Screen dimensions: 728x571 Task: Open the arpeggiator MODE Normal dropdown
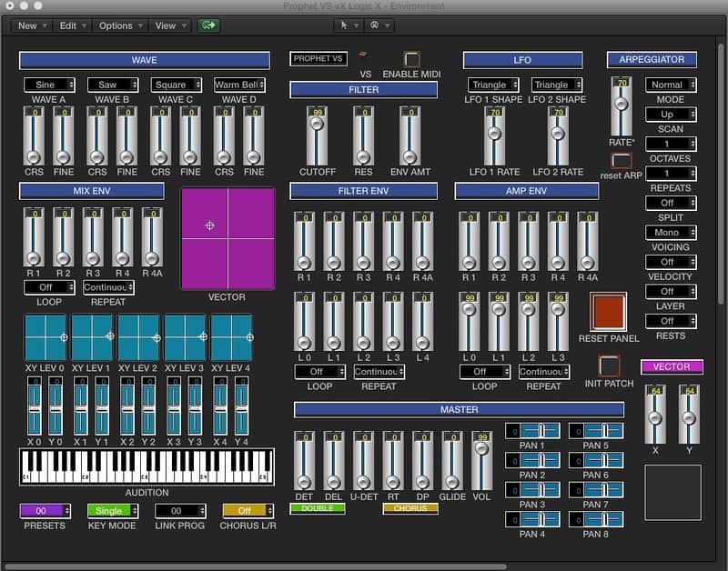[x=671, y=85]
